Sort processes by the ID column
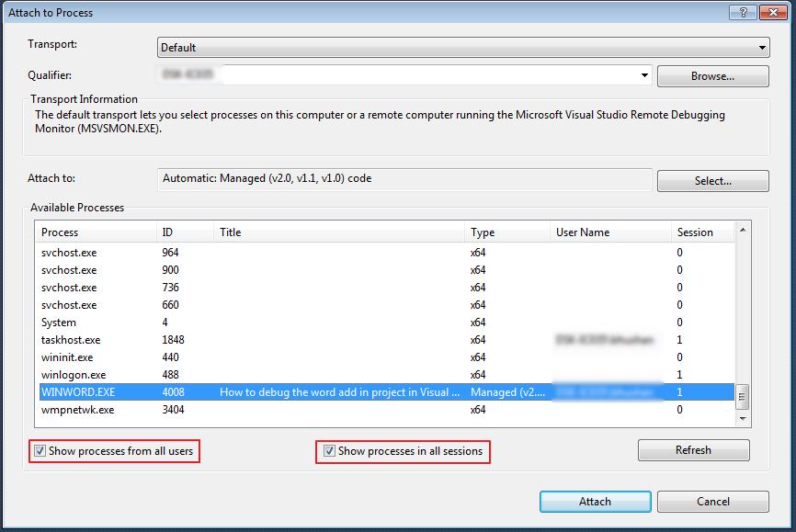Viewport: 796px width, 532px height. [184, 232]
